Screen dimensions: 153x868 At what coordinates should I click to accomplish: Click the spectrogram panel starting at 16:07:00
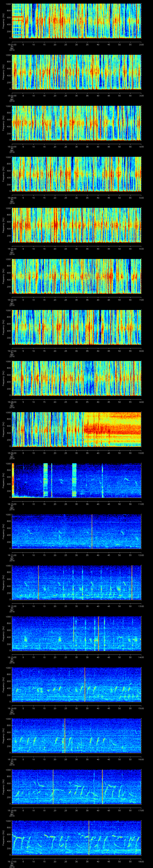coord(77,327)
